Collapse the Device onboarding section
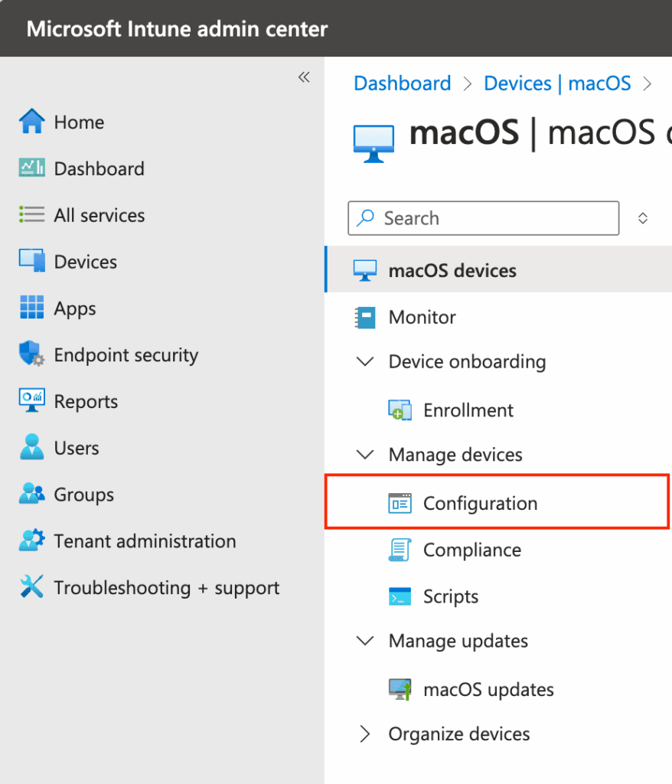The image size is (672, 784). pos(366,361)
